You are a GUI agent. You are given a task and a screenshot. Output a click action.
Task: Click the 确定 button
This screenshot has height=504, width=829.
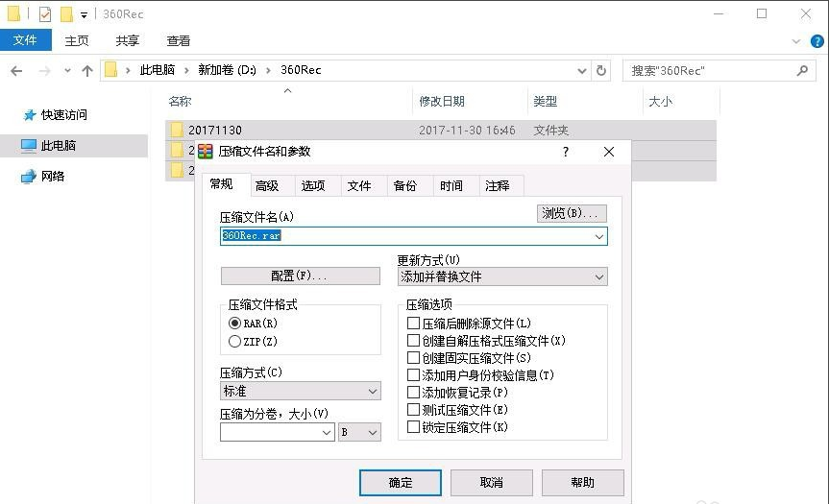(x=400, y=482)
